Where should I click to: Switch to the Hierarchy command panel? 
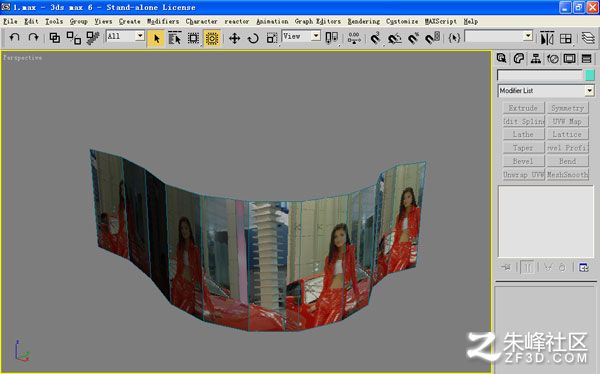click(536, 59)
